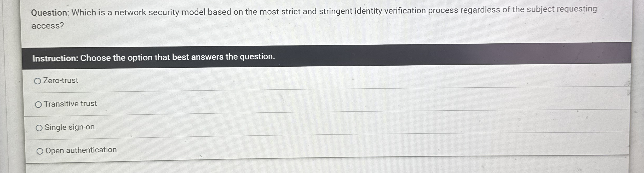This screenshot has width=644, height=173.
Task: Select the Zero-trust radio button
Action: (38, 81)
